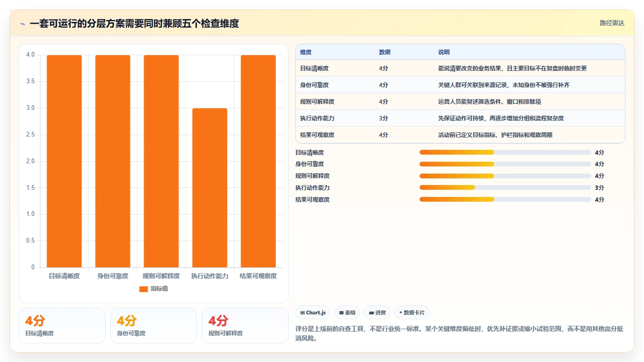Select the 进度 tag chip

coord(377,313)
